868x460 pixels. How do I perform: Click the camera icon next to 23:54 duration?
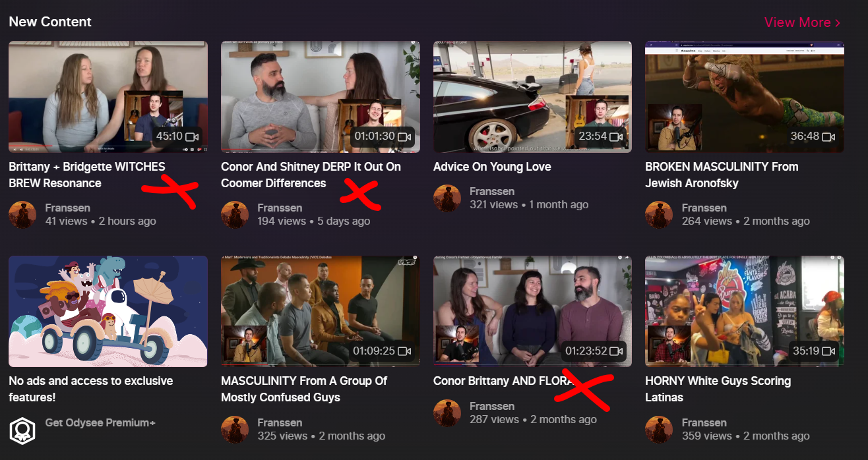pos(616,136)
